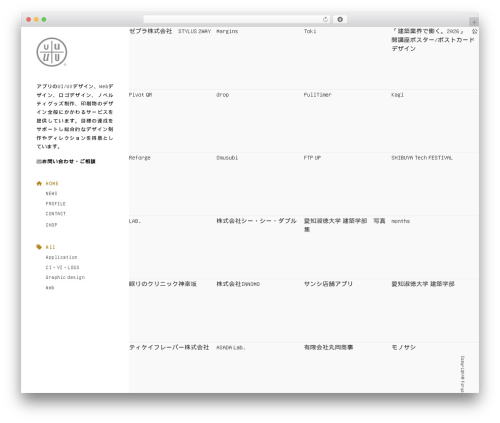500x423 pixels.
Task: Click the tag icon beside ALL
Action: 39,247
